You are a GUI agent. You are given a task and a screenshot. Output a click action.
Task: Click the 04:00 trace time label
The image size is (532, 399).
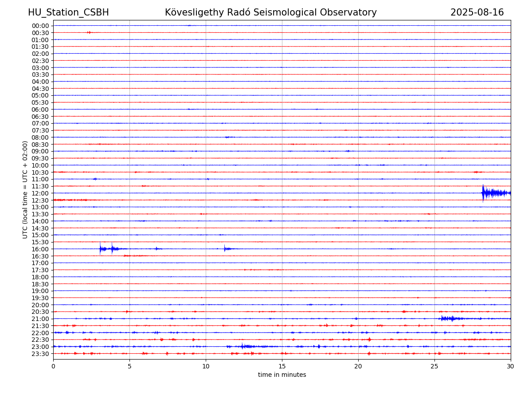point(40,82)
